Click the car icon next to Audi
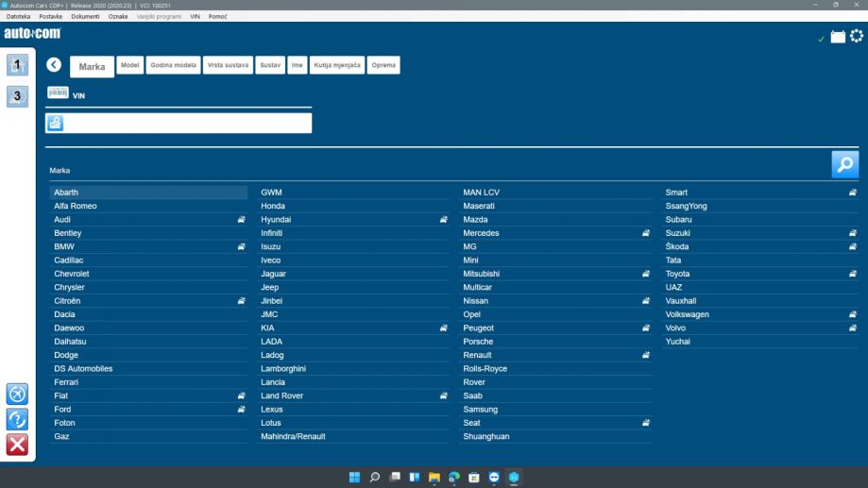 (242, 220)
